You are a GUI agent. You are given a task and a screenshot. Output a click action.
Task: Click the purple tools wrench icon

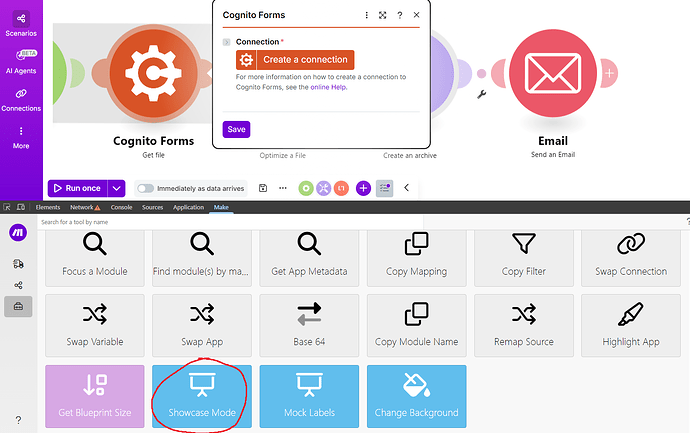coord(323,188)
